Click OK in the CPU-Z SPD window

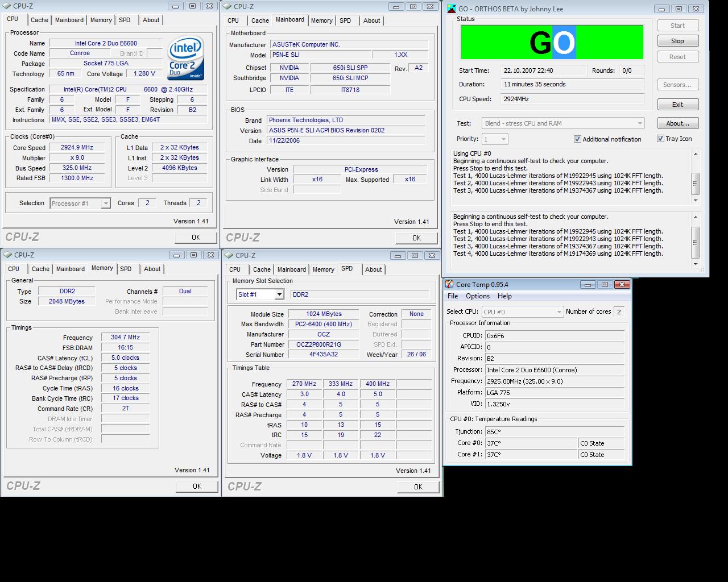point(418,487)
